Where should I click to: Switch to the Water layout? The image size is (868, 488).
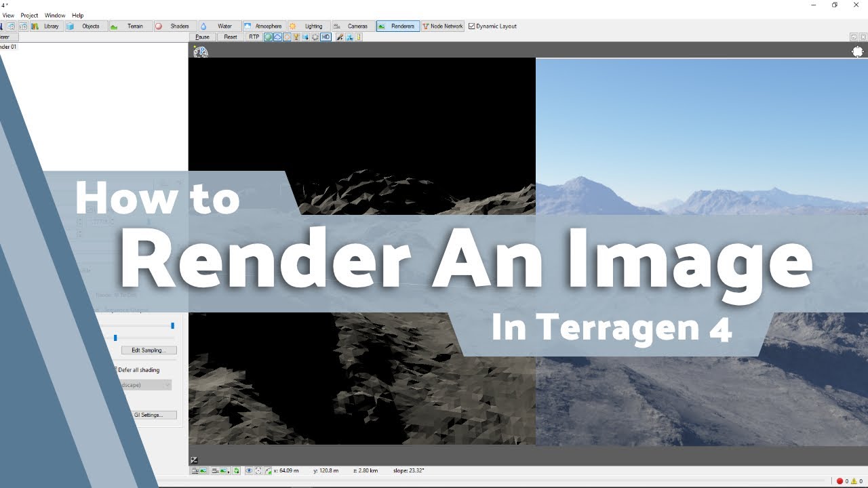pyautogui.click(x=220, y=26)
